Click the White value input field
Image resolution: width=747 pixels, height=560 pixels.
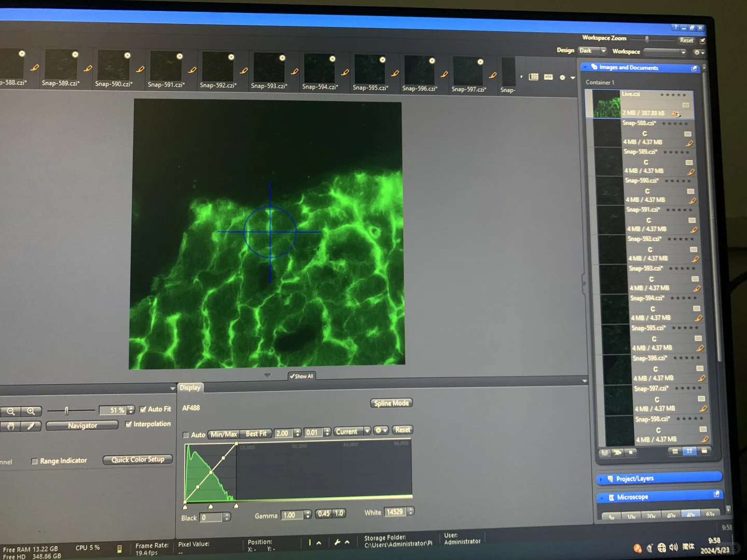[x=395, y=512]
